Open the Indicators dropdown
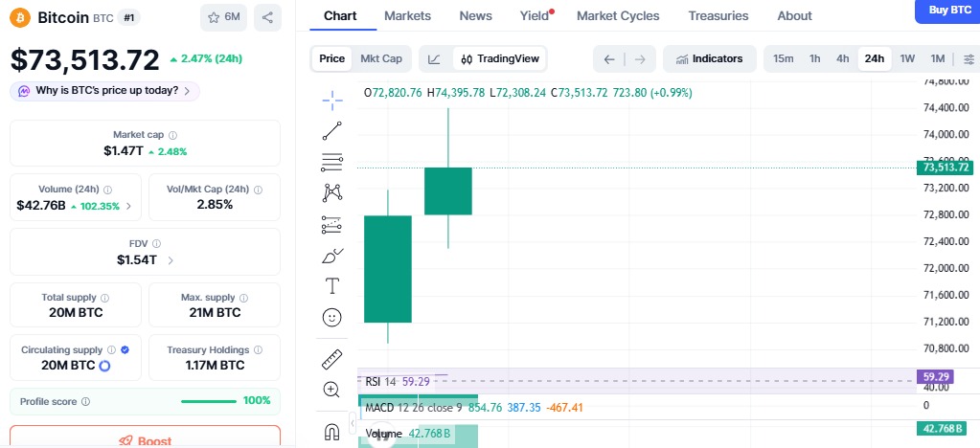 click(709, 58)
